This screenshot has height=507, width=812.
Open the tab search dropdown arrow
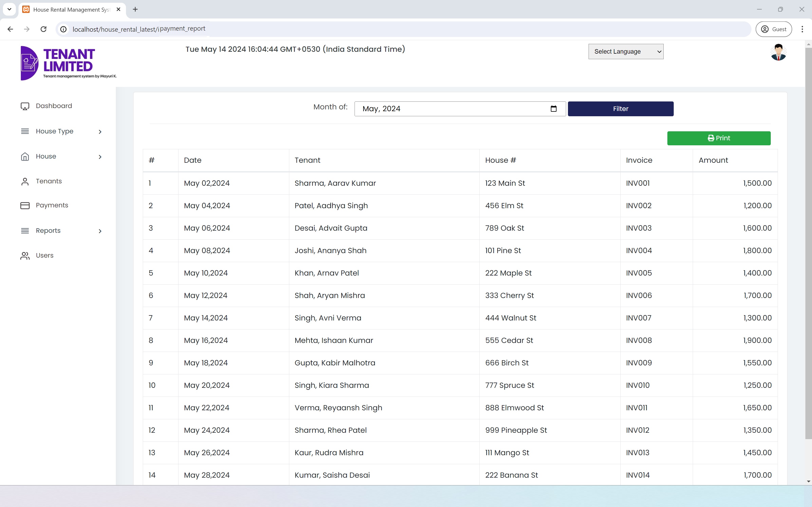[10, 10]
